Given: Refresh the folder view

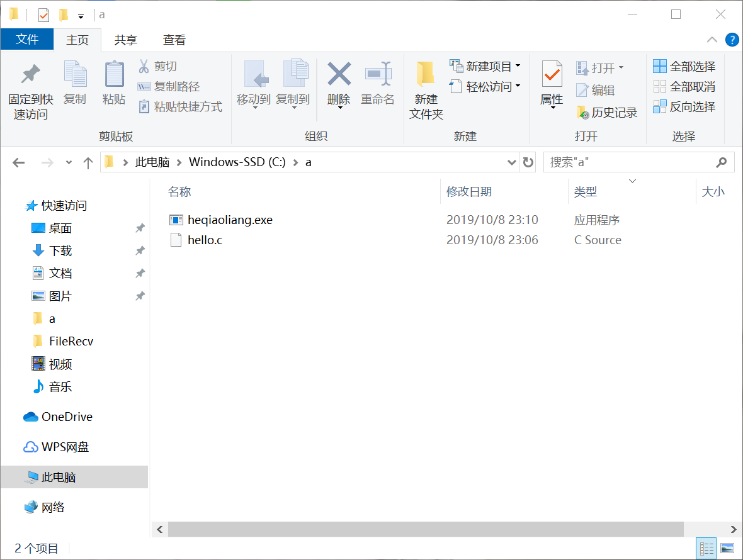Looking at the screenshot, I should [x=528, y=162].
